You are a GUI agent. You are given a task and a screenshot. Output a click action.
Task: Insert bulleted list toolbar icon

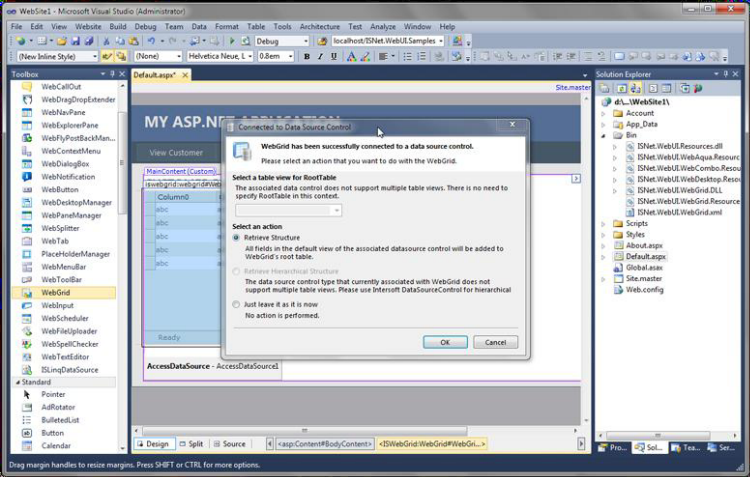click(407, 56)
